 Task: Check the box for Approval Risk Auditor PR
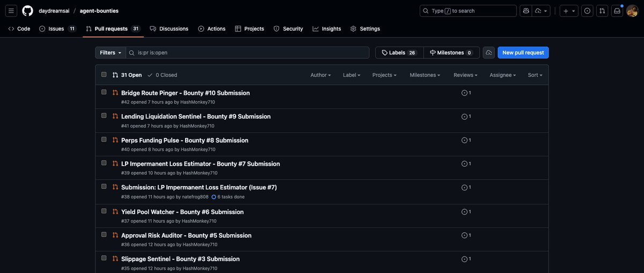pyautogui.click(x=104, y=234)
